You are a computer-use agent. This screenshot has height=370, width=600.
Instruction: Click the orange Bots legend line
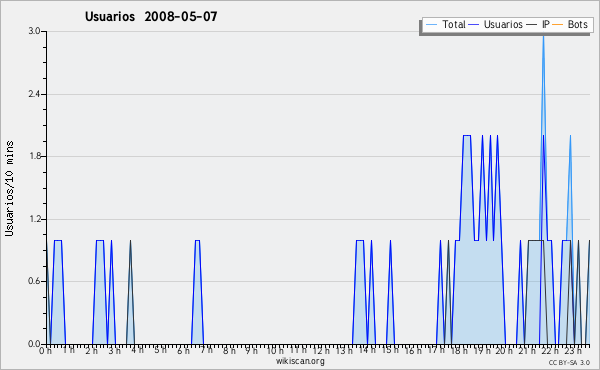pos(558,25)
